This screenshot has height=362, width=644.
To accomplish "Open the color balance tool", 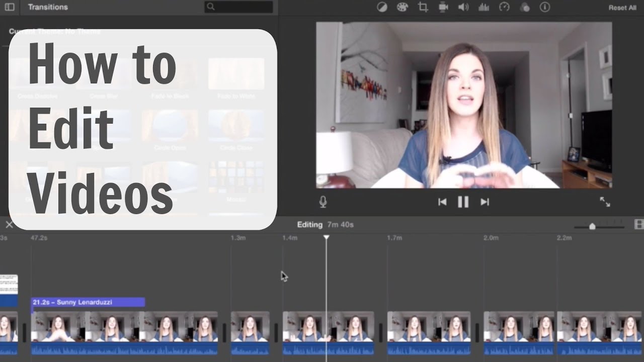I will click(x=382, y=7).
